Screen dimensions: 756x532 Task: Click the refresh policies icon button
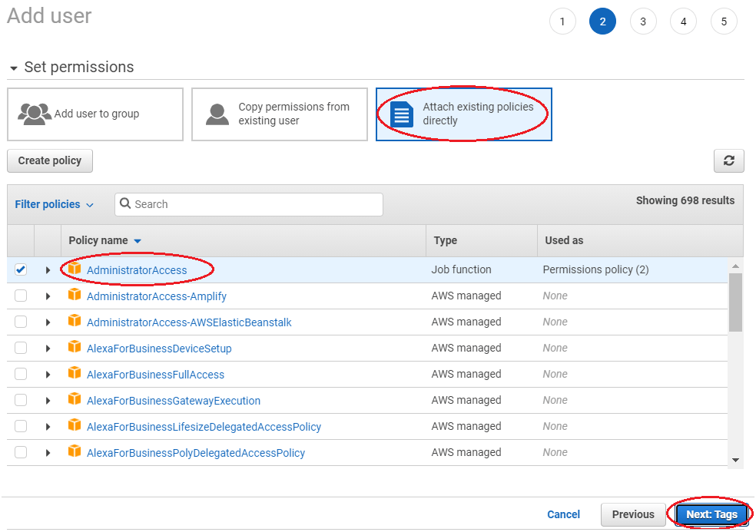click(728, 160)
